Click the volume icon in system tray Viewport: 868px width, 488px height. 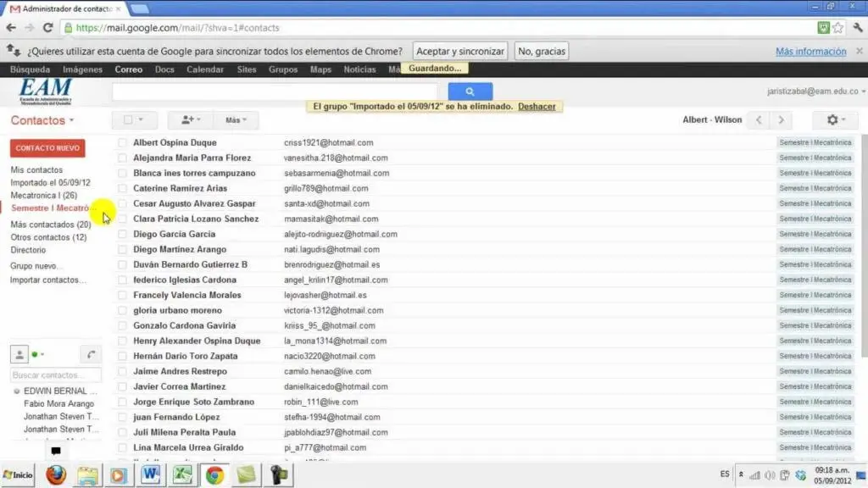pyautogui.click(x=770, y=475)
